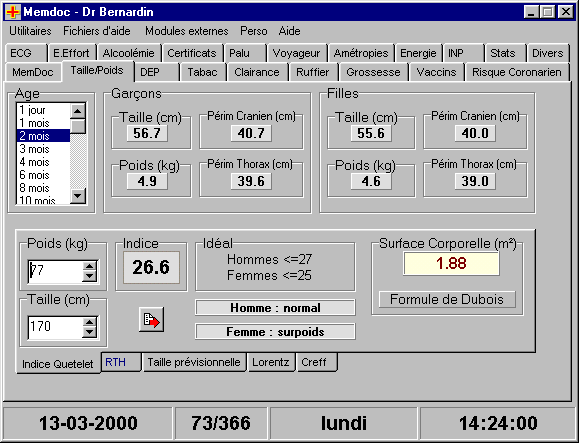Click the Memdoc red cross title icon

[13, 12]
